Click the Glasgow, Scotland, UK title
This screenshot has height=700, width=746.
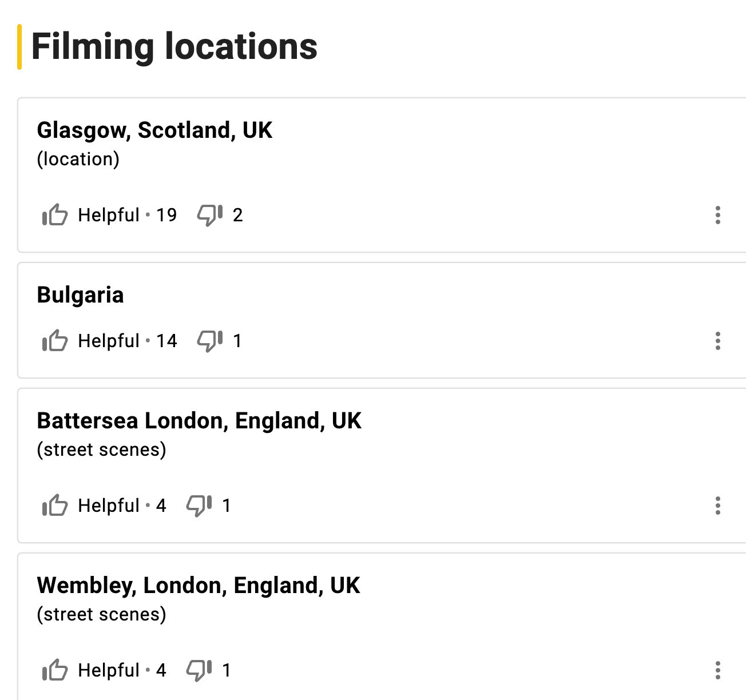[154, 130]
